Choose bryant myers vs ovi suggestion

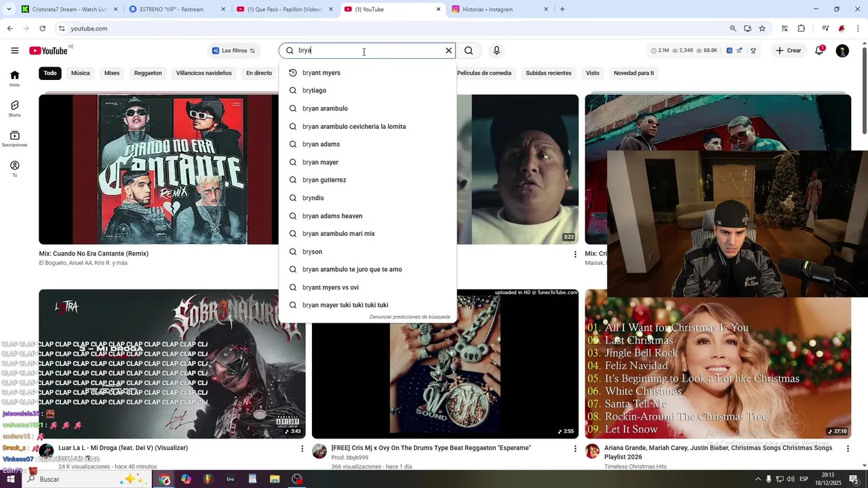tap(368, 287)
